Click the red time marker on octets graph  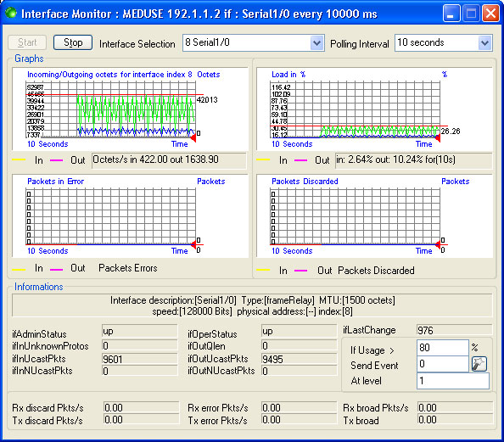pyautogui.click(x=193, y=138)
